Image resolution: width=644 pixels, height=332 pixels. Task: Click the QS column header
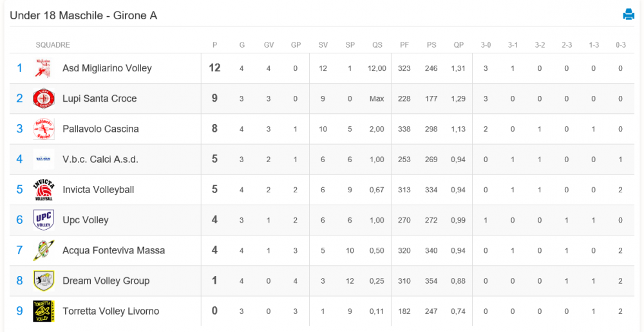click(377, 45)
